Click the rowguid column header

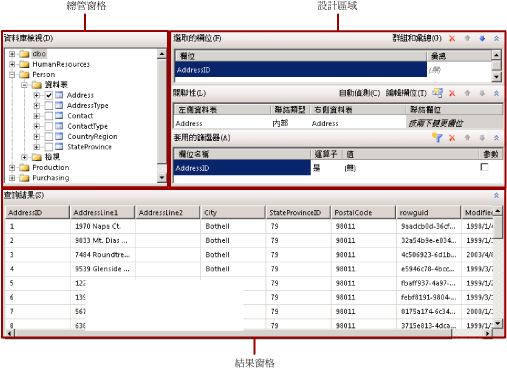pyautogui.click(x=429, y=212)
